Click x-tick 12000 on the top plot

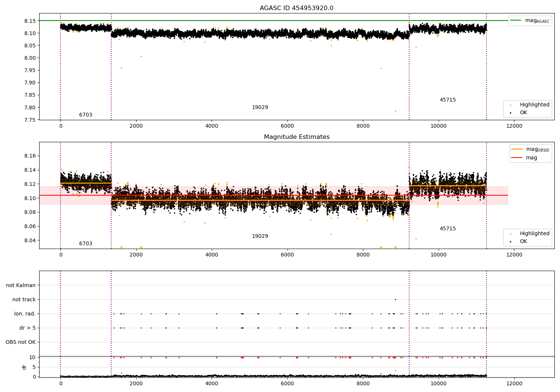(x=514, y=126)
